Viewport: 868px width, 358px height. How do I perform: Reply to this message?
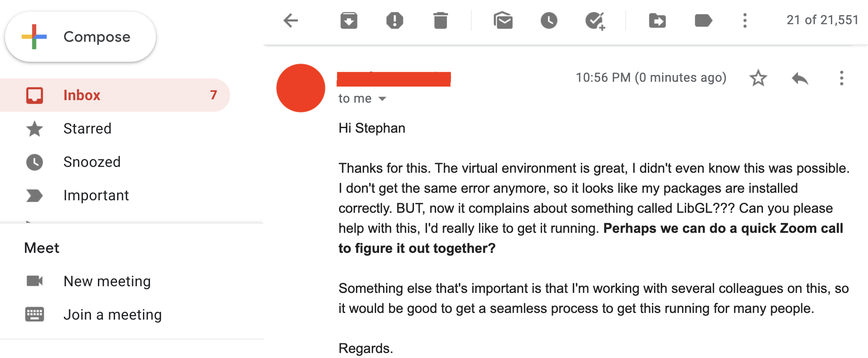click(x=800, y=78)
